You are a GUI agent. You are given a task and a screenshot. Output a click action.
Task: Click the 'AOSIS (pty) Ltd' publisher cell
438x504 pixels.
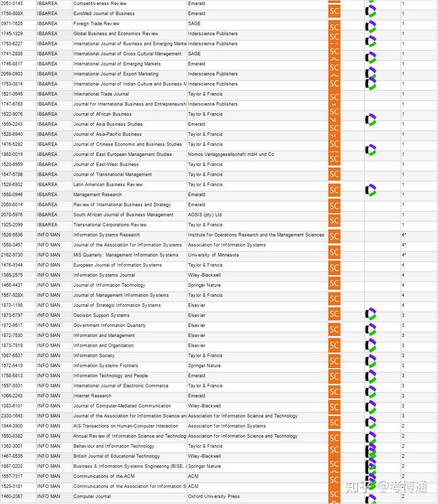(x=205, y=214)
